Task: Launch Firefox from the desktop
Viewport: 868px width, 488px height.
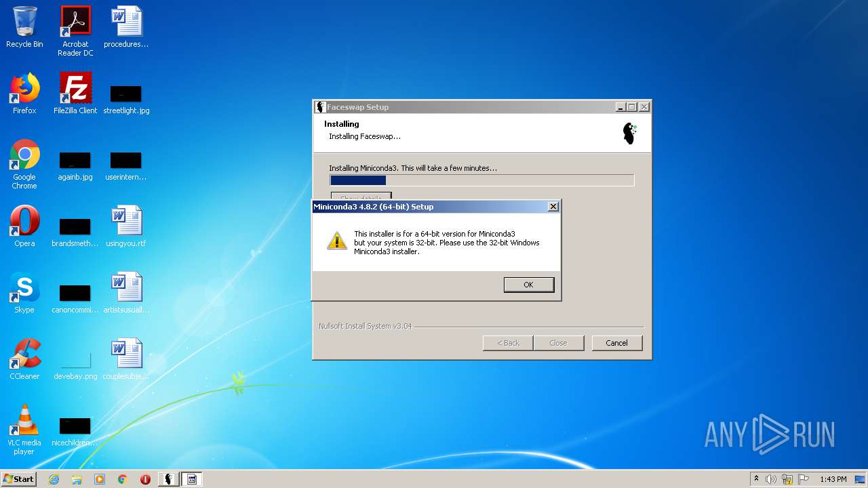Action: coord(24,94)
